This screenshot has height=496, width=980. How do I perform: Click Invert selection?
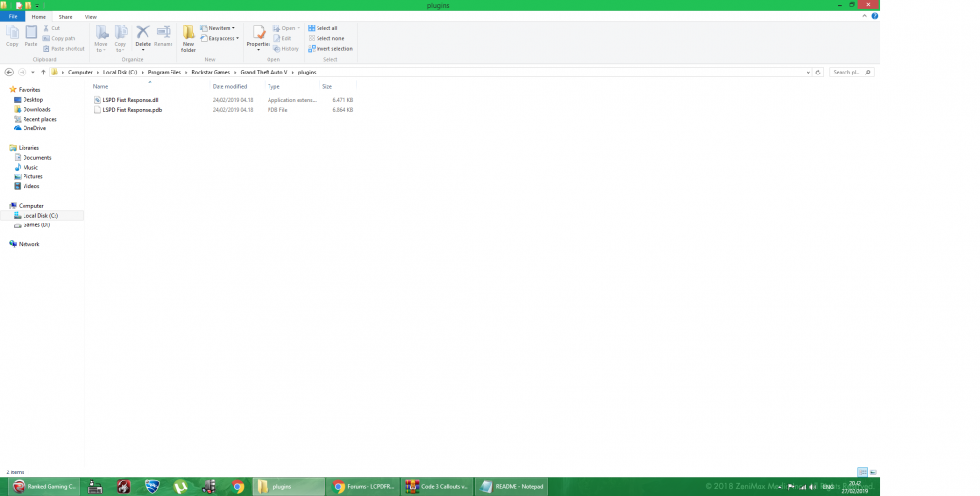tap(330, 48)
